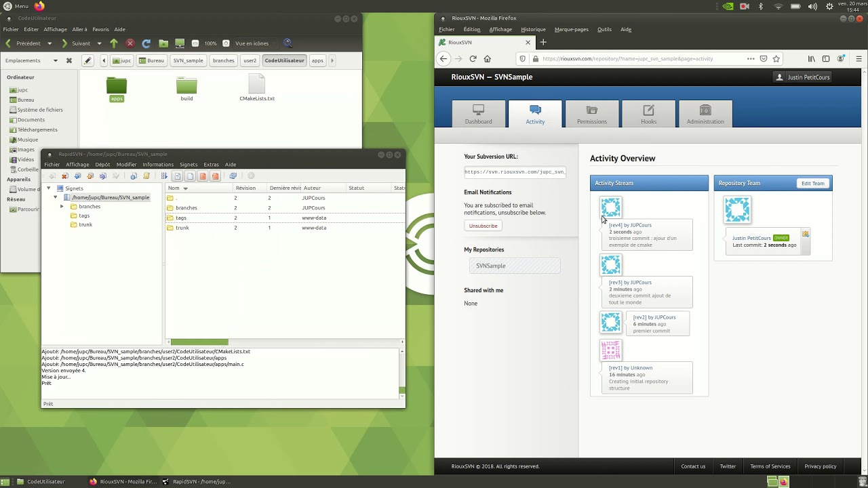
Task: Open the volume control in system tray
Action: [x=812, y=6]
